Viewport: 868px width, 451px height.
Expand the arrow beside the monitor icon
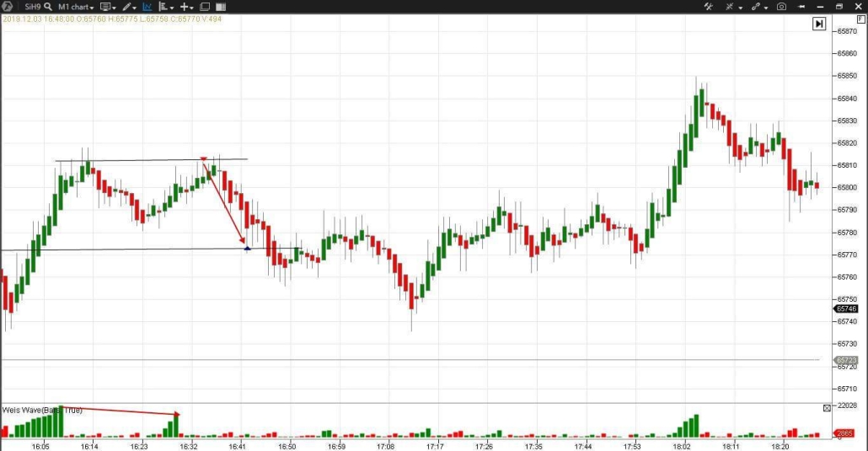pos(114,8)
